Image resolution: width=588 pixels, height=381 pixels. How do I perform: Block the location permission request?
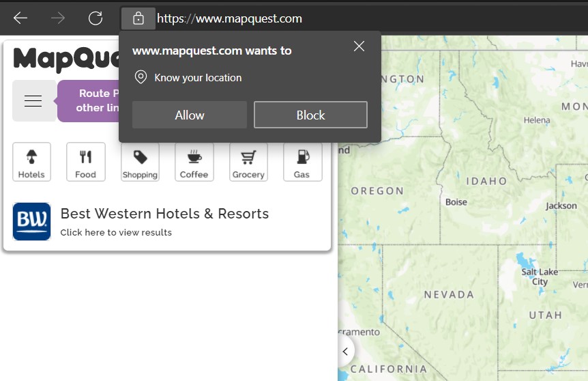click(x=310, y=115)
